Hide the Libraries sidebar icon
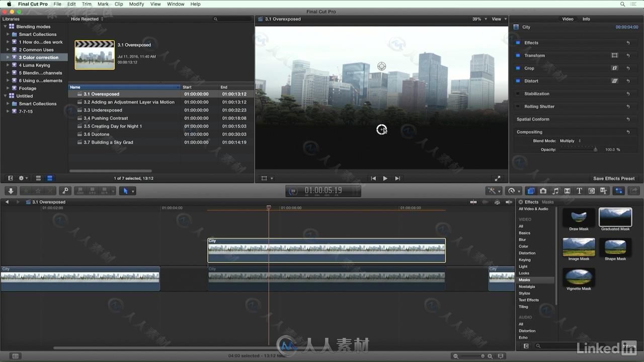Screen dimensions: 644x362 click(11, 178)
